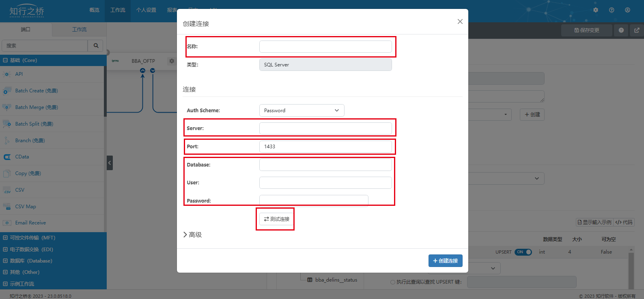Expand the 数据库 (Database) category
Image resolution: width=644 pixels, height=299 pixels.
(x=31, y=261)
